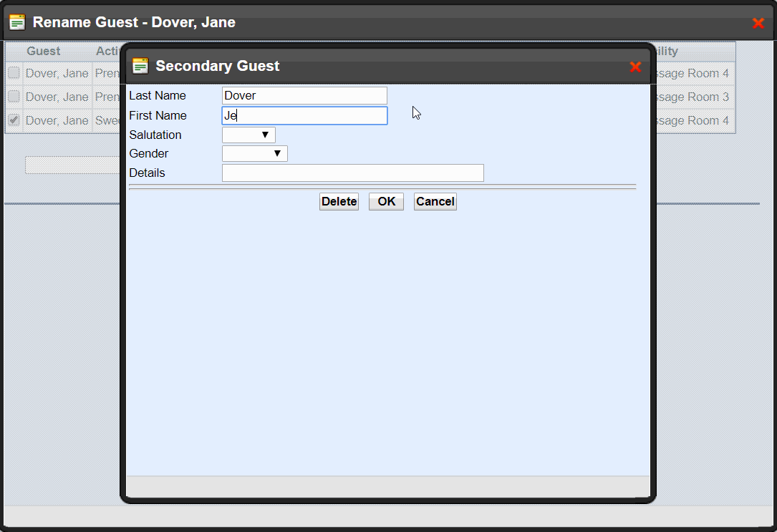This screenshot has height=532, width=777.
Task: Focus the Last Name field containing Dover
Action: (304, 96)
